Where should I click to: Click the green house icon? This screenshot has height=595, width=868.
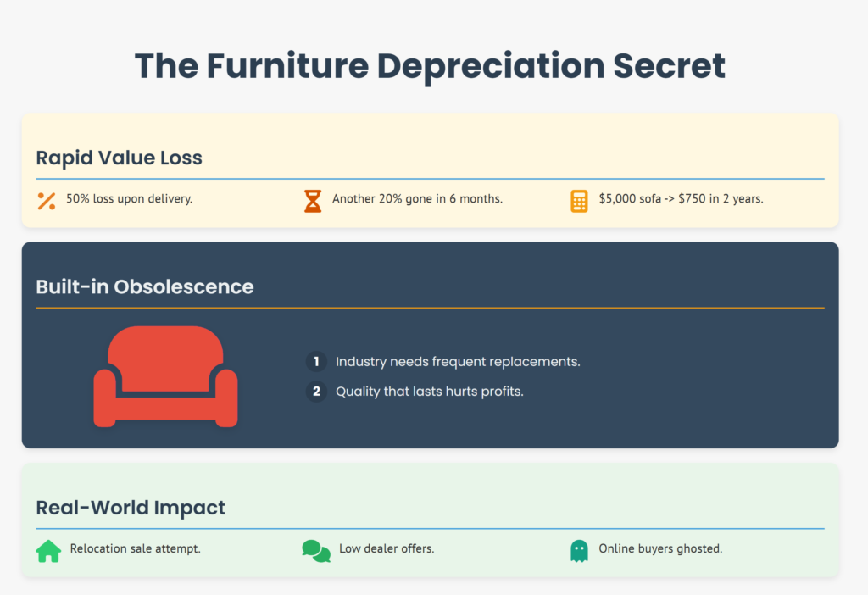[x=48, y=551]
